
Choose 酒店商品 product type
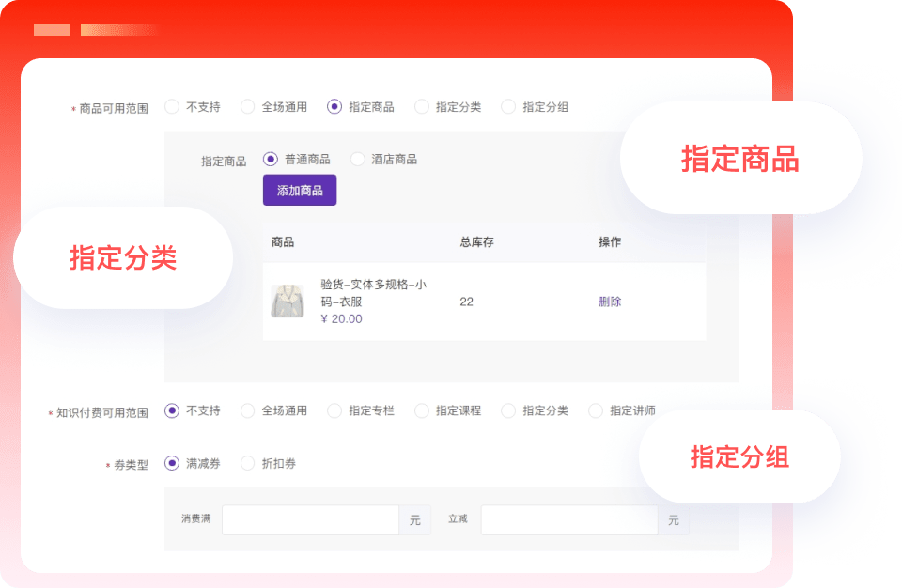coord(357,160)
